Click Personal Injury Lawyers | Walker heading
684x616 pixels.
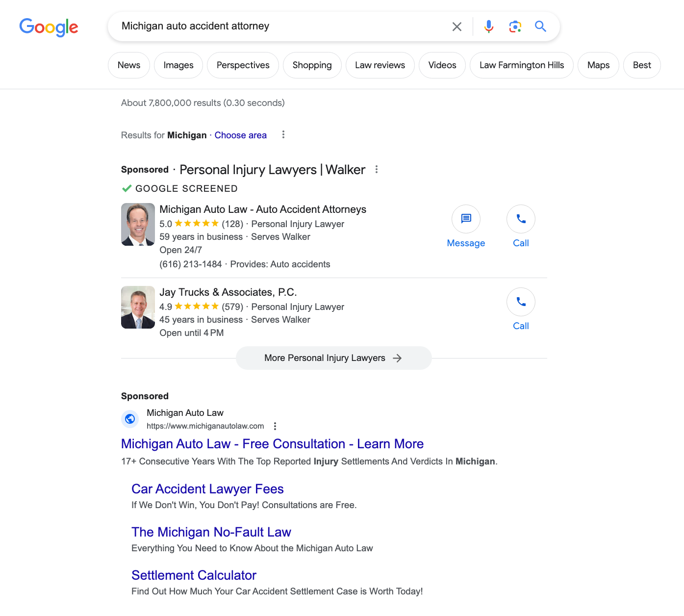(272, 170)
